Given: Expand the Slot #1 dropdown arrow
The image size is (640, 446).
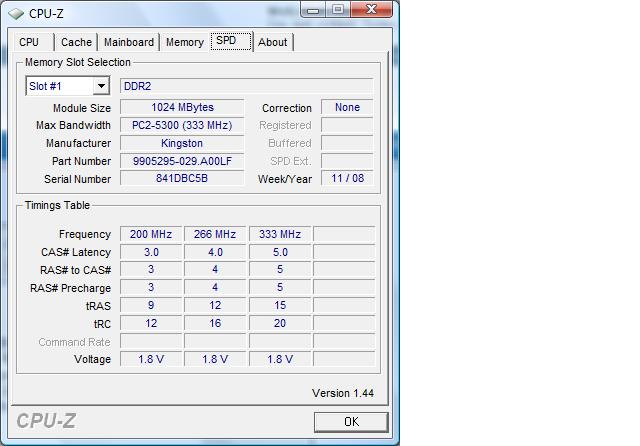Looking at the screenshot, I should pyautogui.click(x=101, y=86).
